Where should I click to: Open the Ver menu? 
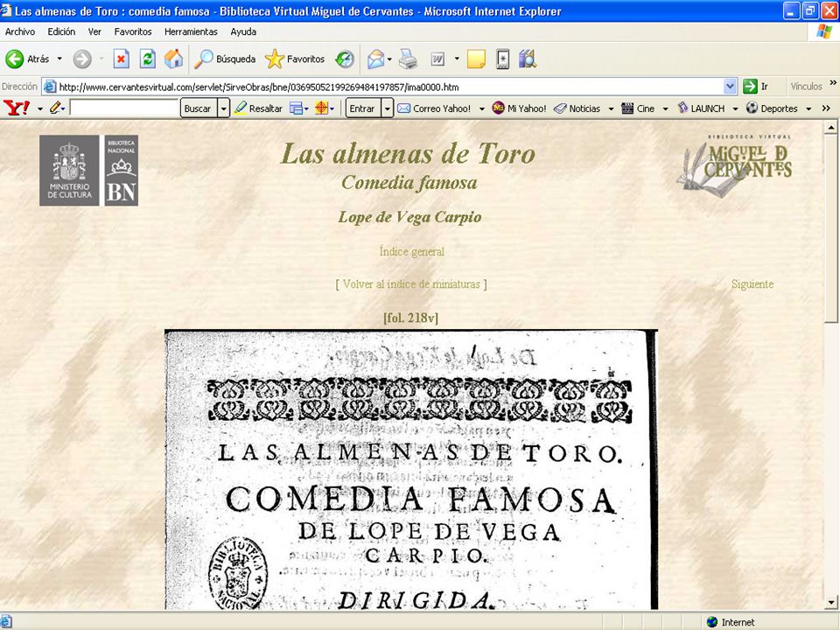point(94,31)
